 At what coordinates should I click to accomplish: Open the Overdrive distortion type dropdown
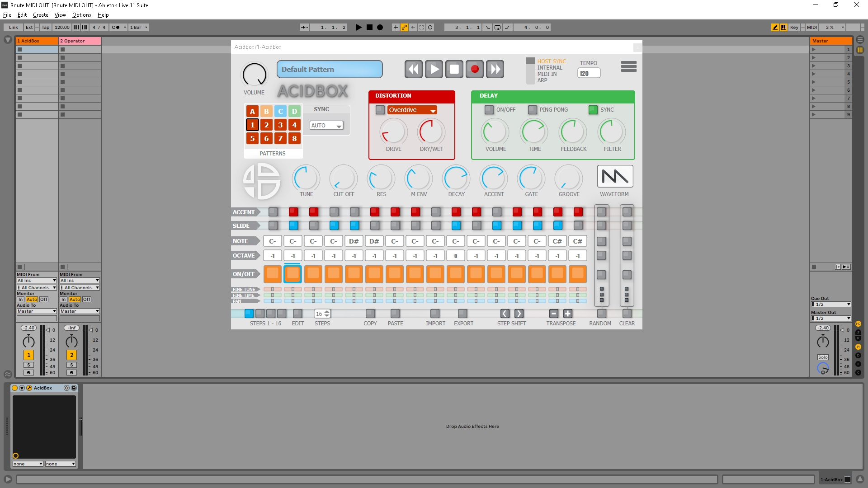[x=412, y=110]
